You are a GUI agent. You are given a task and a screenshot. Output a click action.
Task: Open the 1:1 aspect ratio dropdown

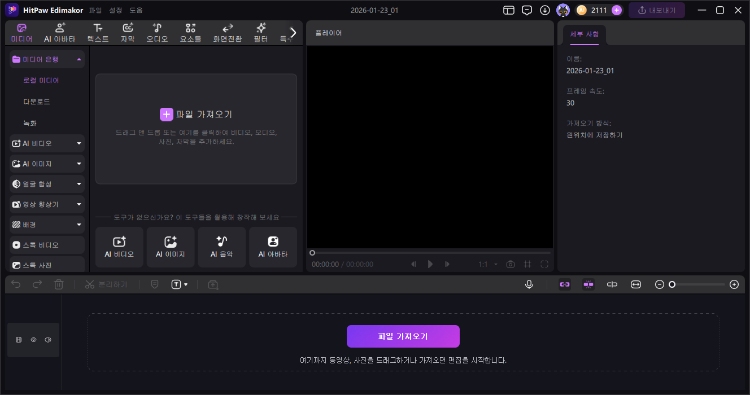[488, 264]
